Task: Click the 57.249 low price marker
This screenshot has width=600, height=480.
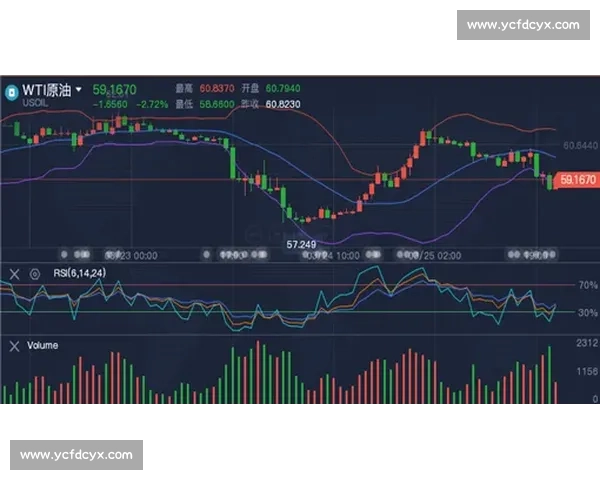Action: coord(300,244)
